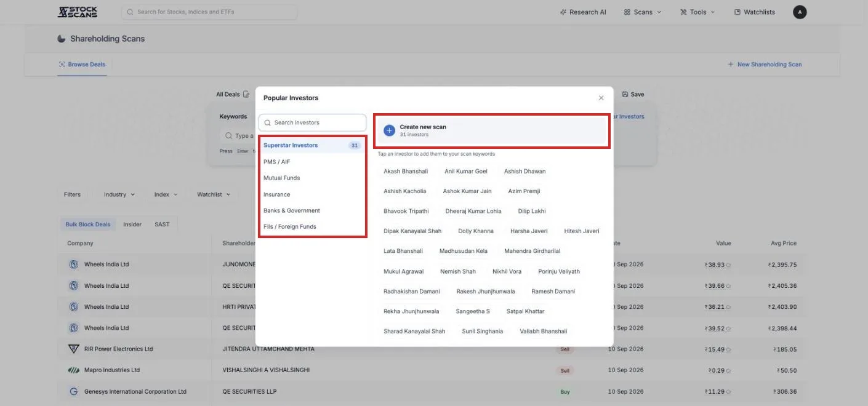Select PMS / AIF category

tap(312, 162)
